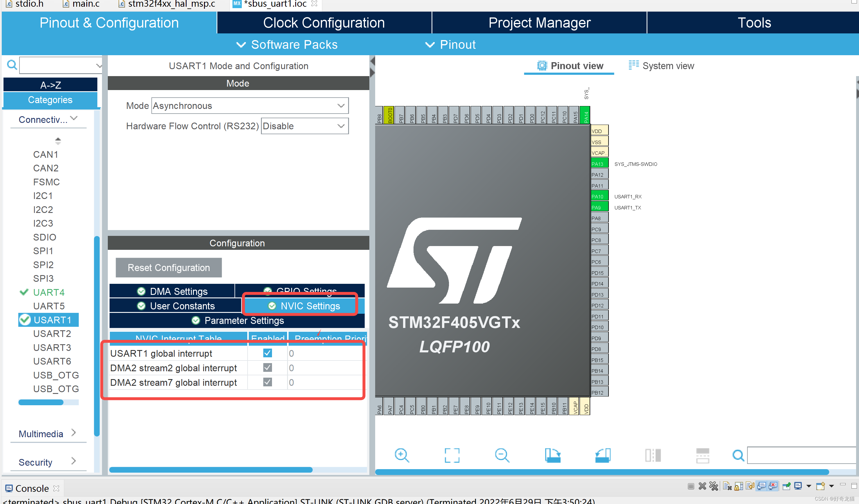The image size is (859, 504).
Task: Open the main.c editor tab
Action: [82, 4]
